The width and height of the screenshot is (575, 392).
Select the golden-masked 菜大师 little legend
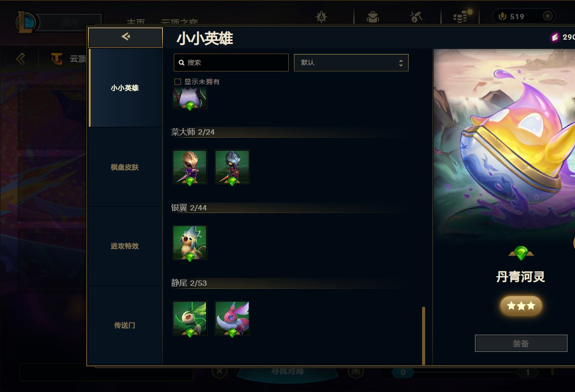pos(189,167)
